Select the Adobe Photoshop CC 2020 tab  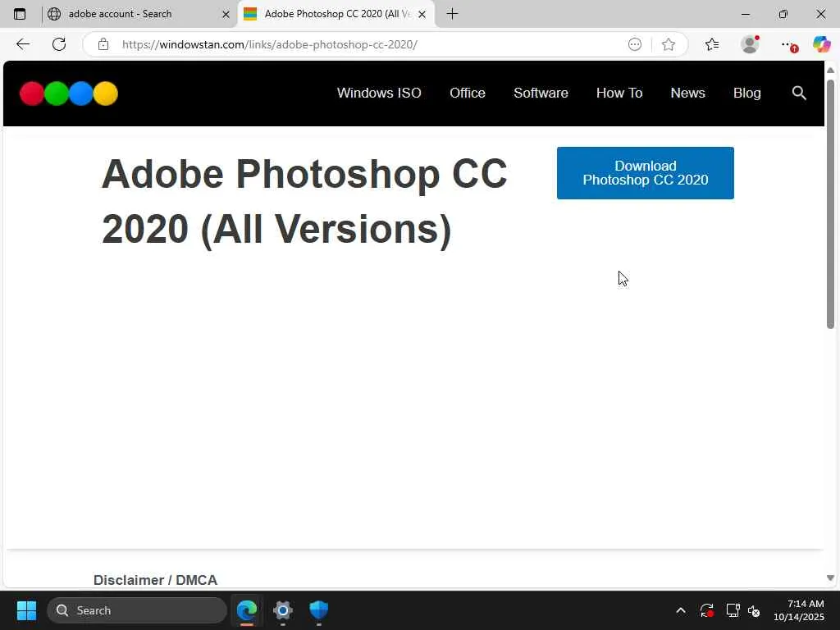point(336,14)
